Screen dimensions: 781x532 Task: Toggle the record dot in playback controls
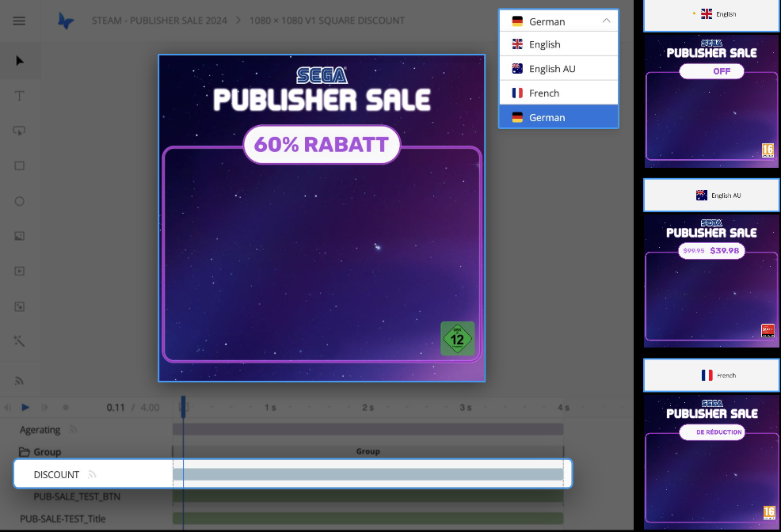point(66,408)
